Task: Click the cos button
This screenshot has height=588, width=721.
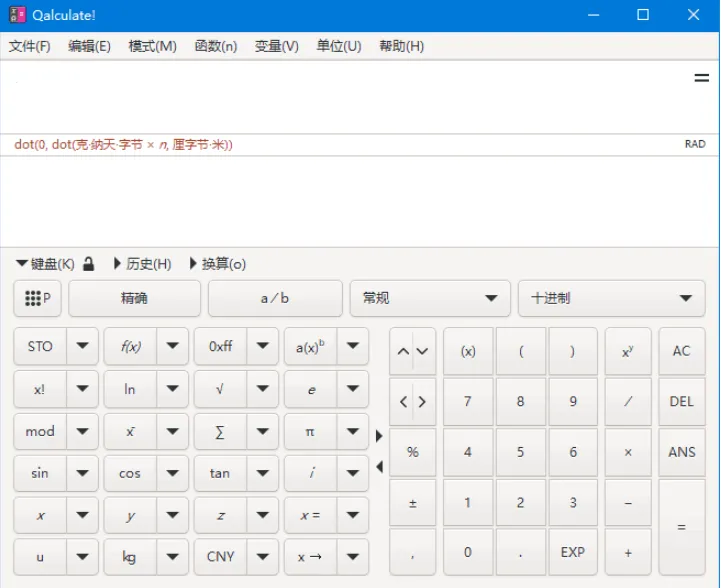Action: pos(130,474)
